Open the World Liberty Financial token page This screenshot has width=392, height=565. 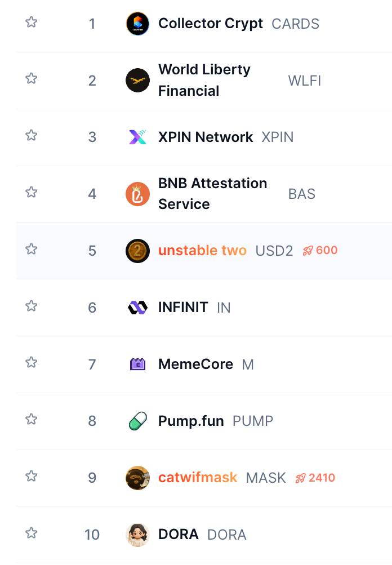point(204,80)
